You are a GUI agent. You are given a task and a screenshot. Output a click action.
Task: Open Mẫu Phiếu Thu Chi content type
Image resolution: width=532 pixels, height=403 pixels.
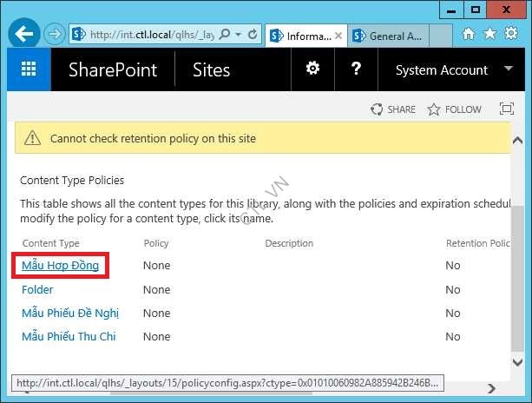coord(69,336)
